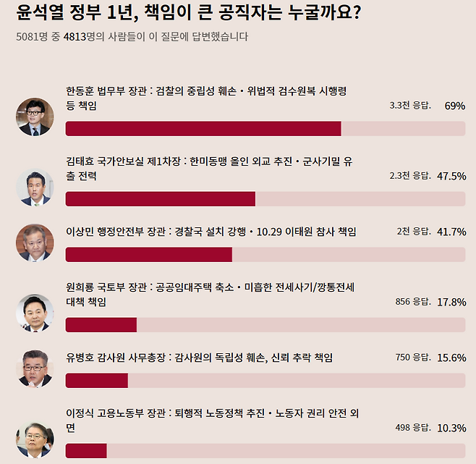Image resolution: width=476 pixels, height=464 pixels.
Task: Select the 41.7% result bar for 이상민
Action: 265,255
